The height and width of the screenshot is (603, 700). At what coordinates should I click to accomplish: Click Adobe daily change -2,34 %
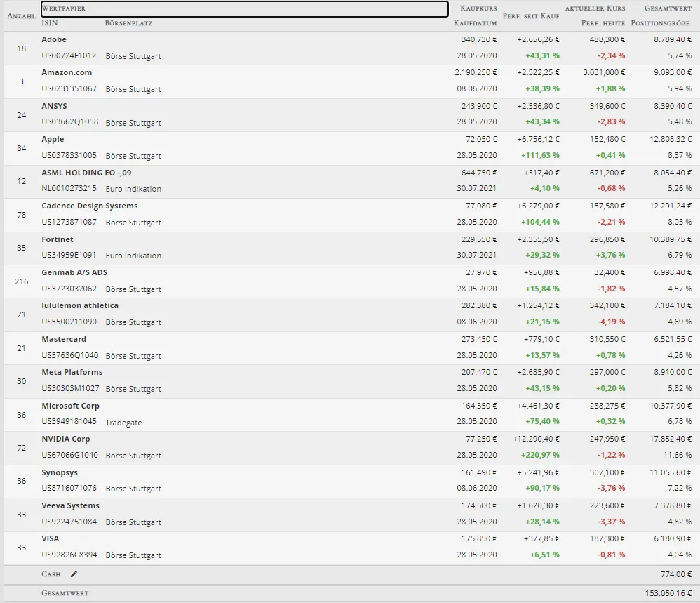(611, 55)
